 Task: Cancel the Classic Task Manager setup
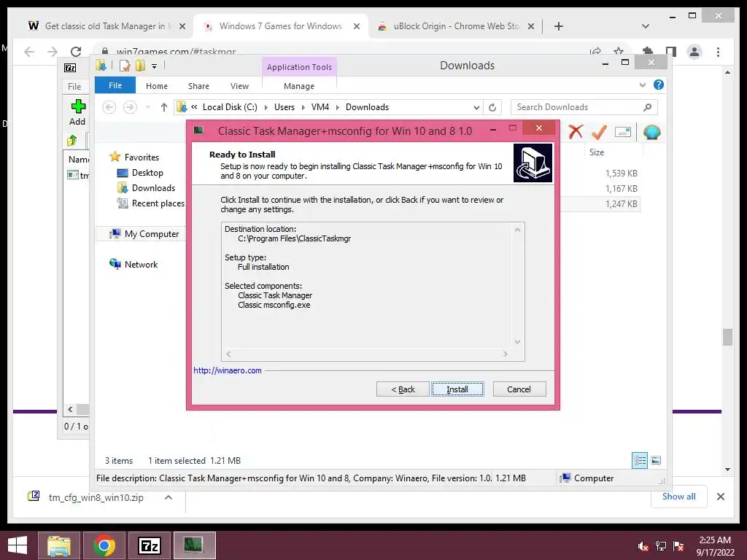(519, 389)
